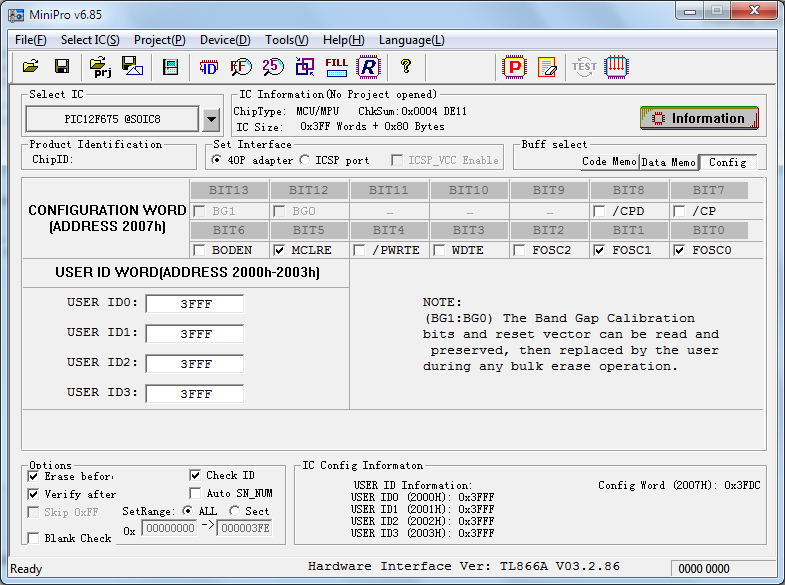Enable the WDTE checkbox
785x585 pixels.
[x=439, y=250]
